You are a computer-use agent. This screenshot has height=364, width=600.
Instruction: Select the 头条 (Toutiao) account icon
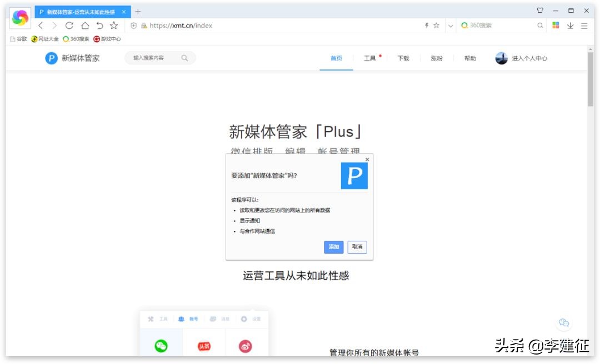click(x=203, y=347)
